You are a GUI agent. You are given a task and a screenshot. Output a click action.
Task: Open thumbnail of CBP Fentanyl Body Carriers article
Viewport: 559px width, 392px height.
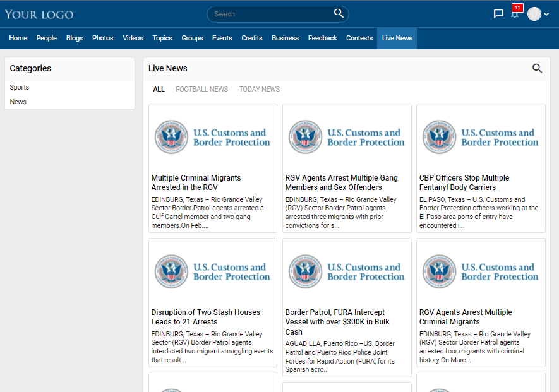click(x=481, y=137)
